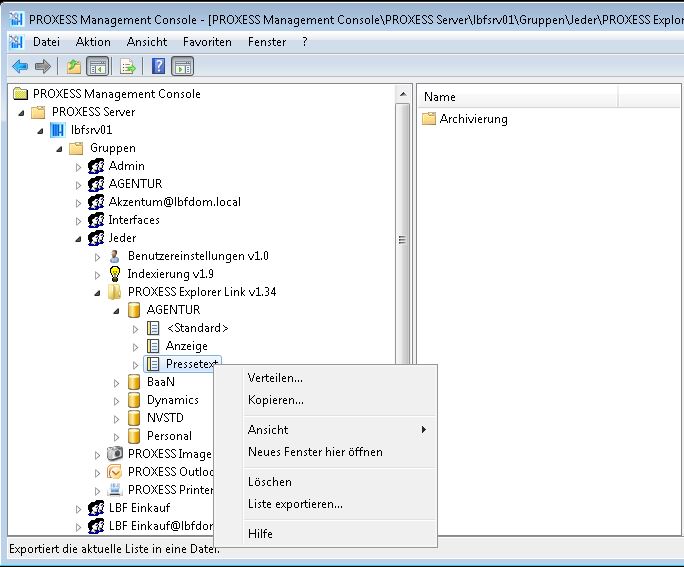Collapse the Jeder group node
This screenshot has width=684, height=567.
click(79, 239)
